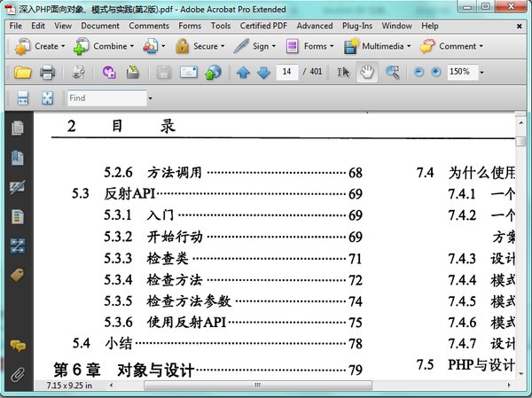Click the '5.3 反射API' contents entry

point(217,194)
